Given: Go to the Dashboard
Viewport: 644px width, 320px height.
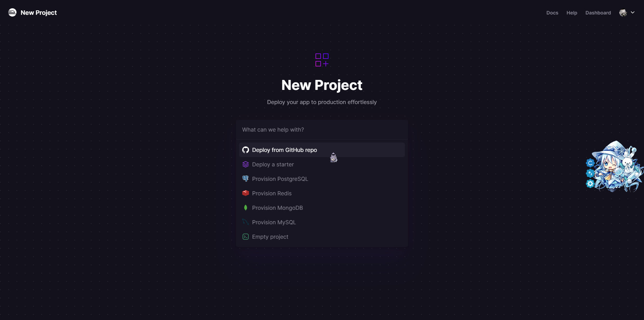Looking at the screenshot, I should (x=598, y=13).
